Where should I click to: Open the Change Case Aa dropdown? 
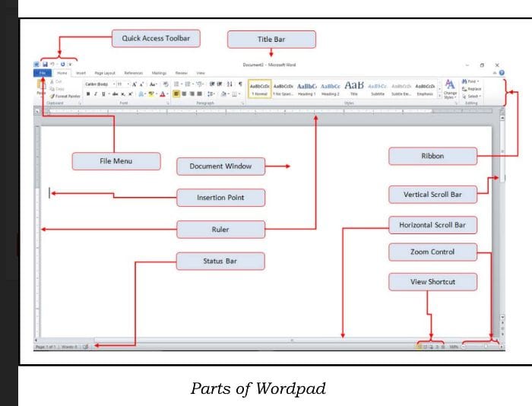(x=153, y=84)
